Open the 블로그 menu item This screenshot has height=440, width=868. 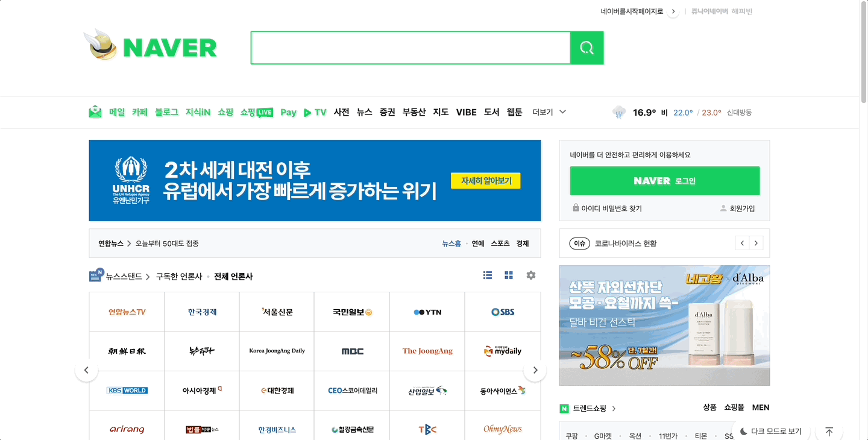[x=166, y=112]
